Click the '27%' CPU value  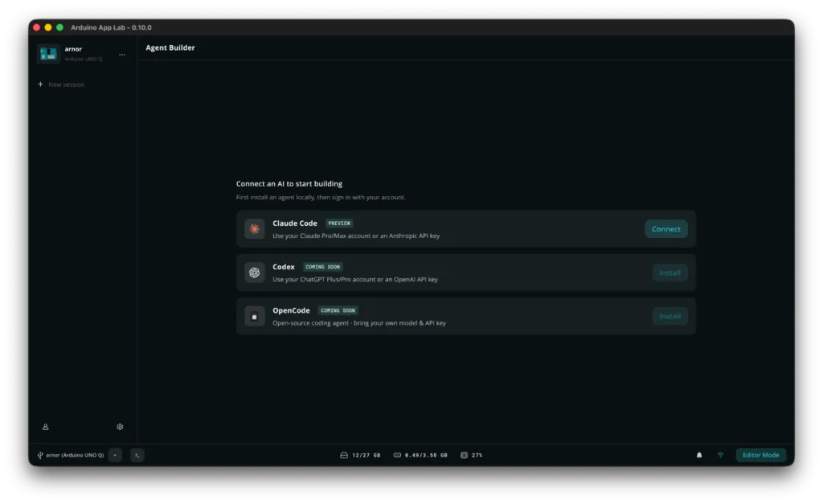coord(477,455)
